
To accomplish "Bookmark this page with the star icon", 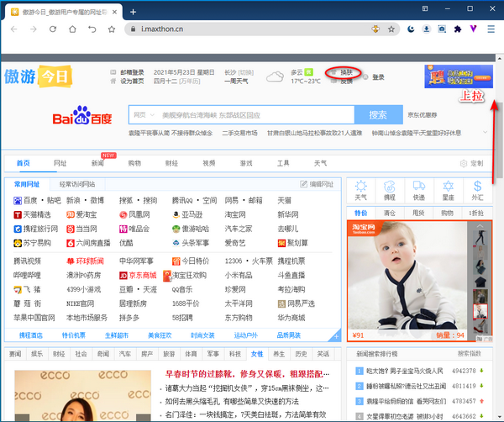I will pyautogui.click(x=391, y=29).
